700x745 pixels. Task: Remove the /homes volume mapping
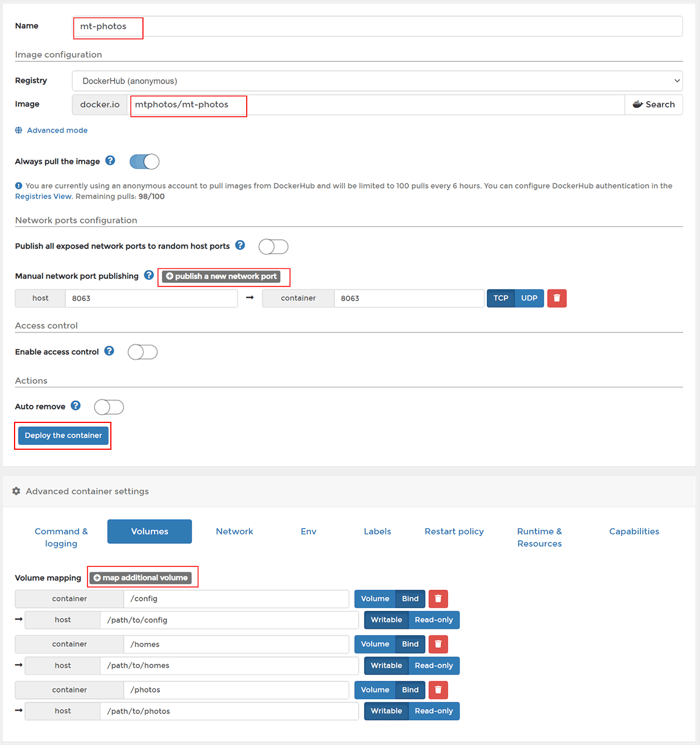point(438,644)
